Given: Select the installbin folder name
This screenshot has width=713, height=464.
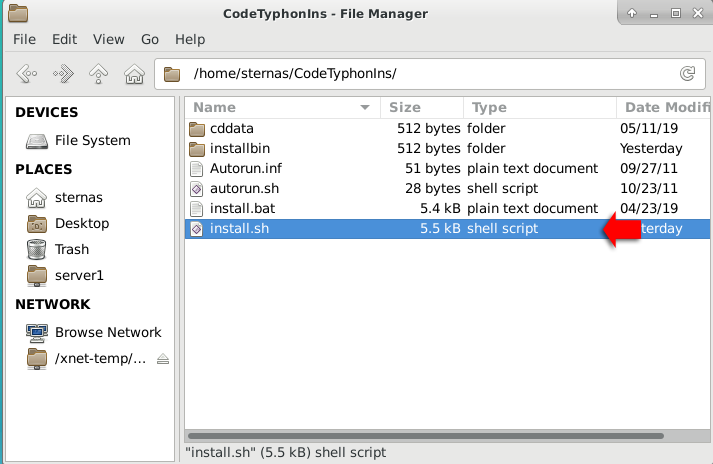Looking at the screenshot, I should click(240, 149).
